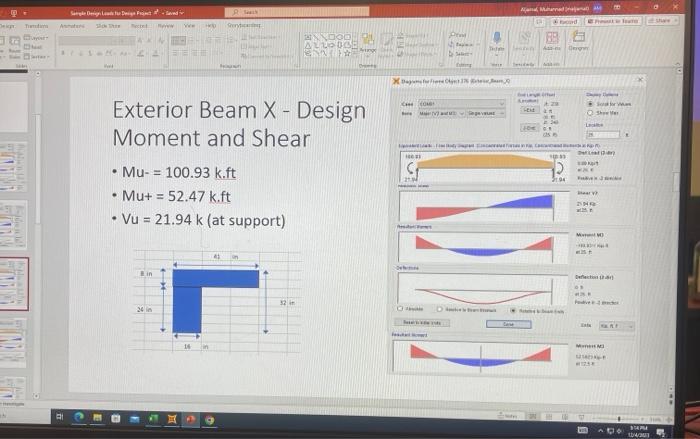The height and width of the screenshot is (439, 700).
Task: Select Relative to Beam Minimum radio
Action: click(x=440, y=309)
